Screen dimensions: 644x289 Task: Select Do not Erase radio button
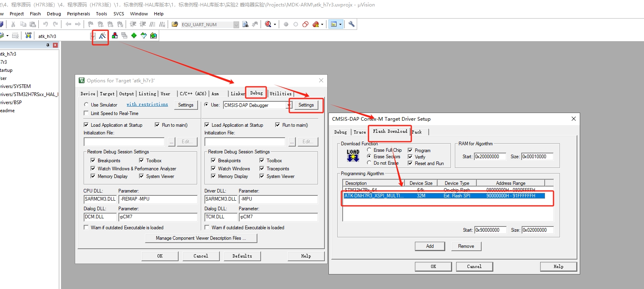pyautogui.click(x=369, y=163)
